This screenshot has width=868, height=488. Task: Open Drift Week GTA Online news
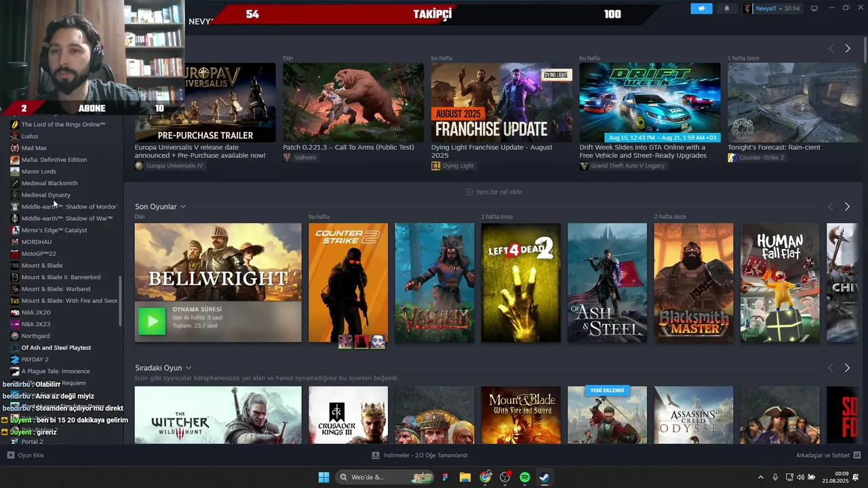[650, 102]
